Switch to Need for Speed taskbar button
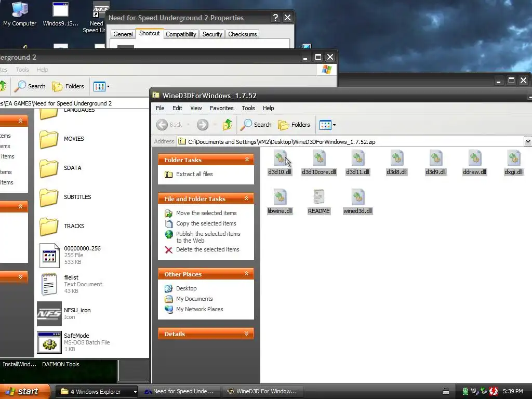This screenshot has width=532, height=399. [x=180, y=392]
